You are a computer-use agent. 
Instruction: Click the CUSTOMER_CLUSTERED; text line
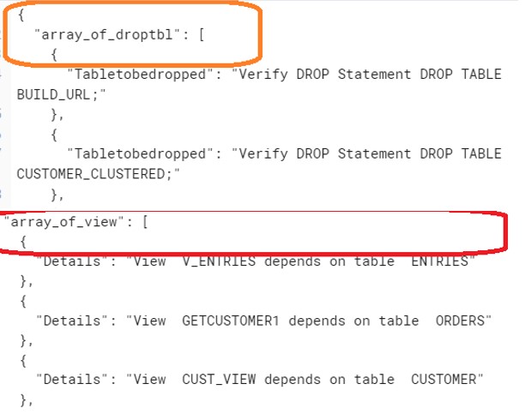pos(98,174)
